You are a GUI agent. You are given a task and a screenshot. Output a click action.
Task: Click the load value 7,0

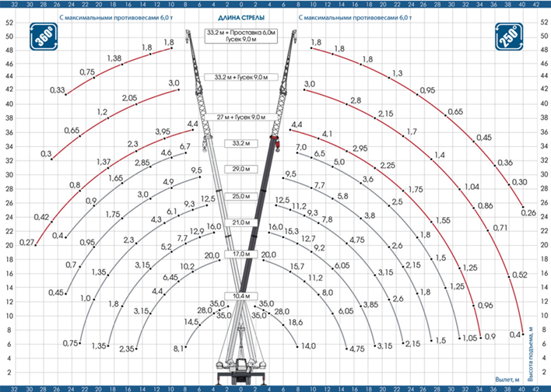(x=301, y=147)
